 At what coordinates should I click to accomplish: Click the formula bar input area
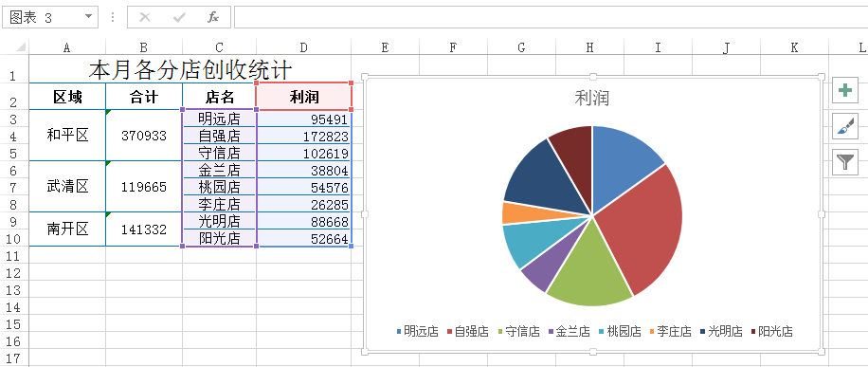[x=551, y=17]
